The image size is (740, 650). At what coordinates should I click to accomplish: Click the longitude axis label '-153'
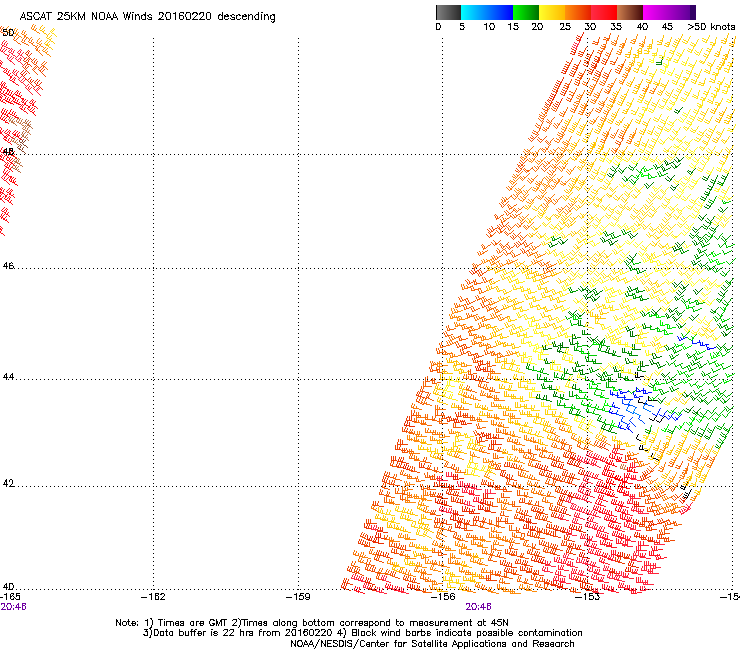click(x=587, y=597)
